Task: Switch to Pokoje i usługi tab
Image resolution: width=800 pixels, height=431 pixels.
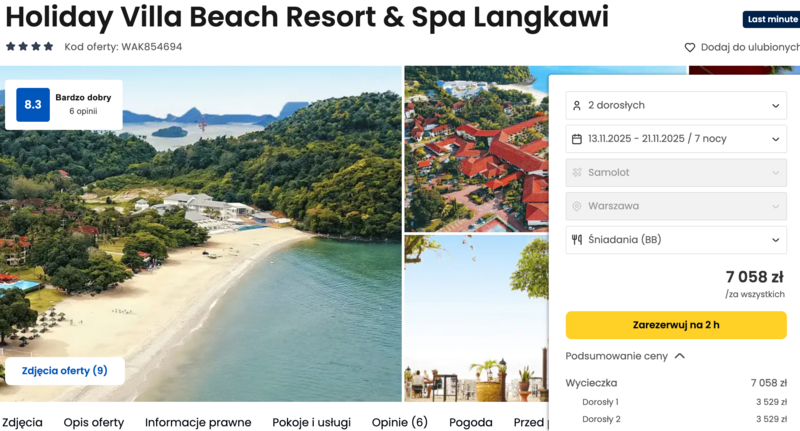Action: [x=311, y=422]
